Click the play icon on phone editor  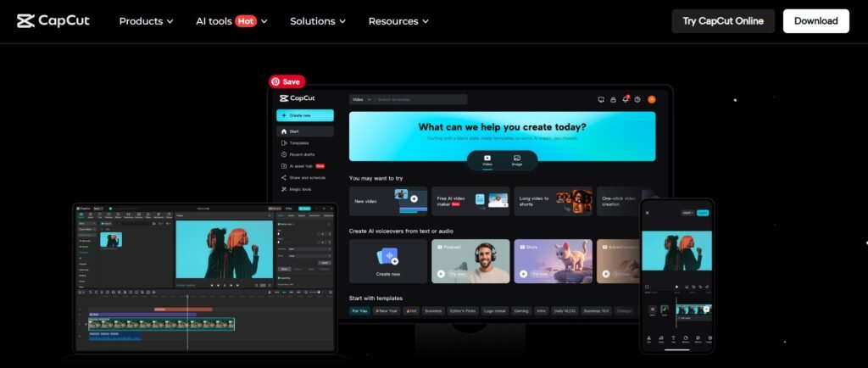(676, 287)
